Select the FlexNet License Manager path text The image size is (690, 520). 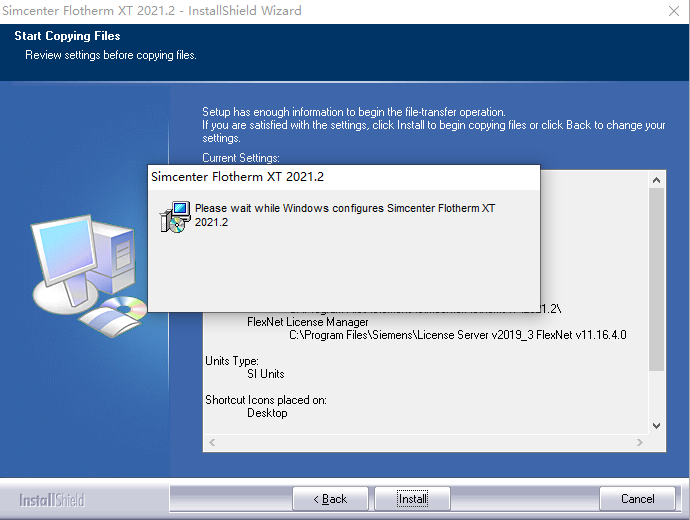(458, 335)
